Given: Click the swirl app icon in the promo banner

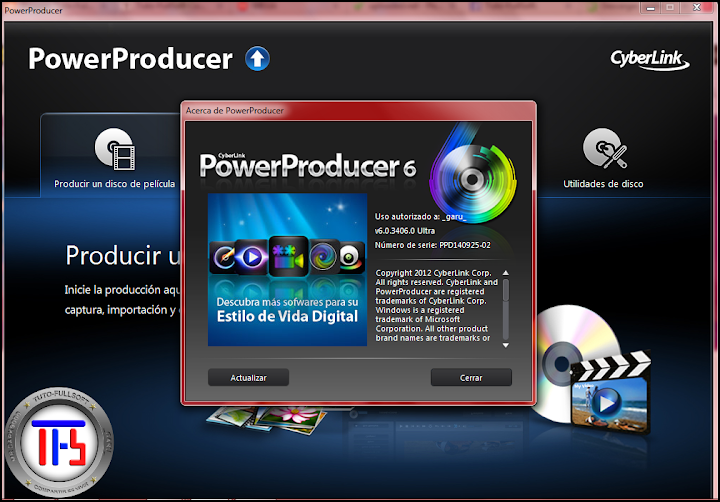Looking at the screenshot, I should [x=324, y=257].
